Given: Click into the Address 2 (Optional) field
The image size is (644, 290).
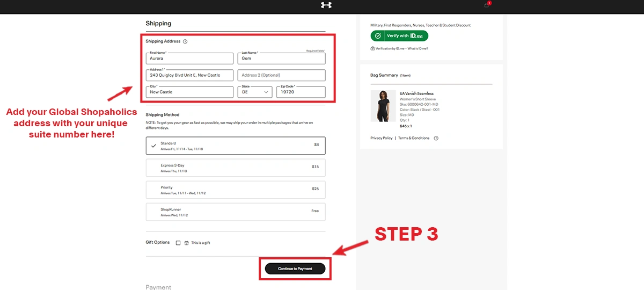Looking at the screenshot, I should point(281,75).
